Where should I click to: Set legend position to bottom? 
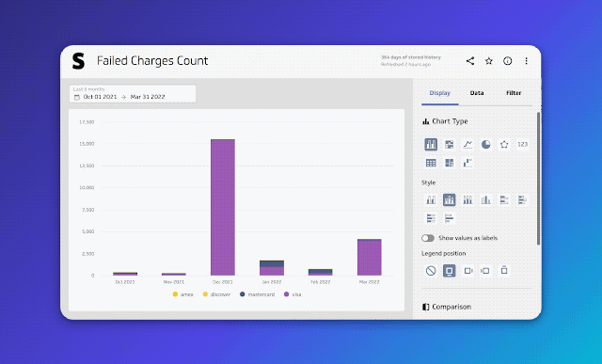point(450,271)
